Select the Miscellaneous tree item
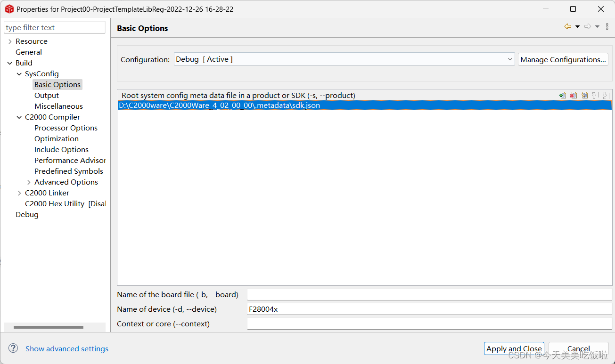Viewport: 615px width, 364px height. (58, 106)
